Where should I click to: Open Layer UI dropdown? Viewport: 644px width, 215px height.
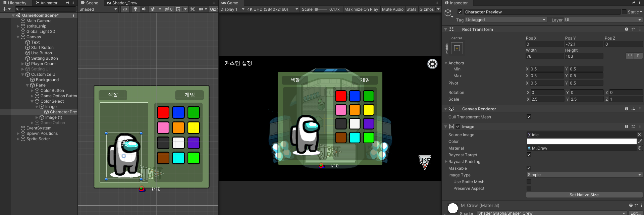pyautogui.click(x=603, y=20)
